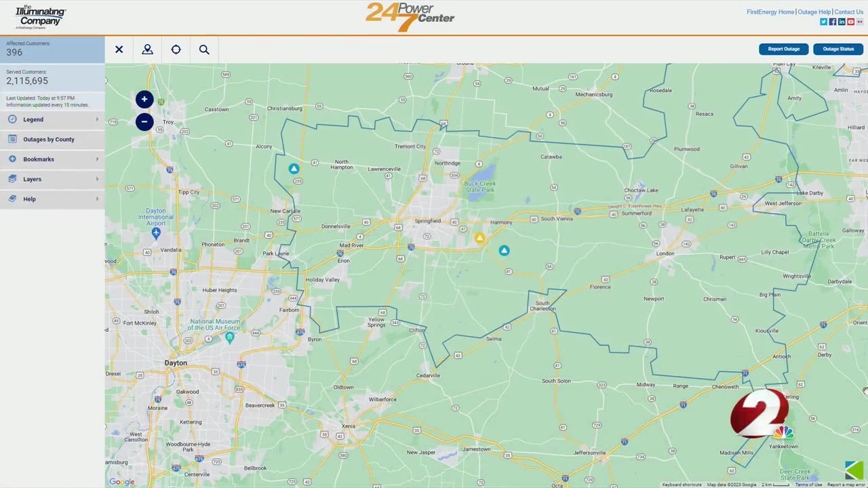Open the Terms of Use map link
This screenshot has height=488, width=868.
(x=808, y=485)
